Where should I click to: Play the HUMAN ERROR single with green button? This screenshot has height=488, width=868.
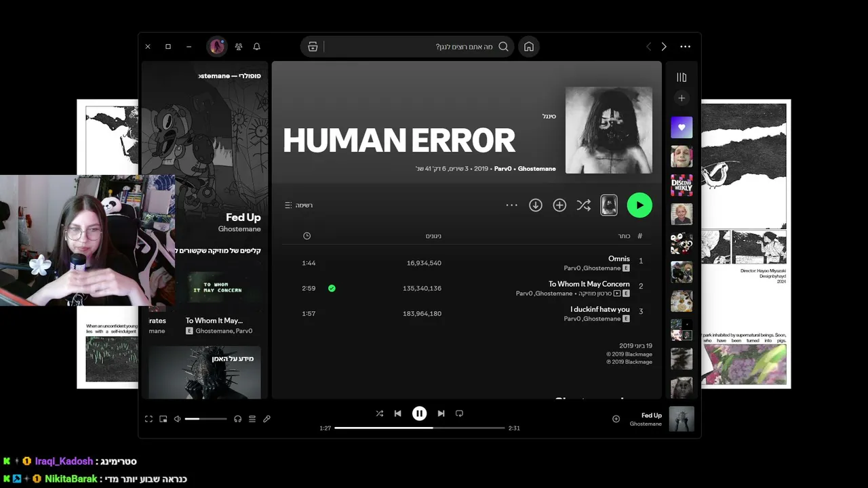[639, 205]
